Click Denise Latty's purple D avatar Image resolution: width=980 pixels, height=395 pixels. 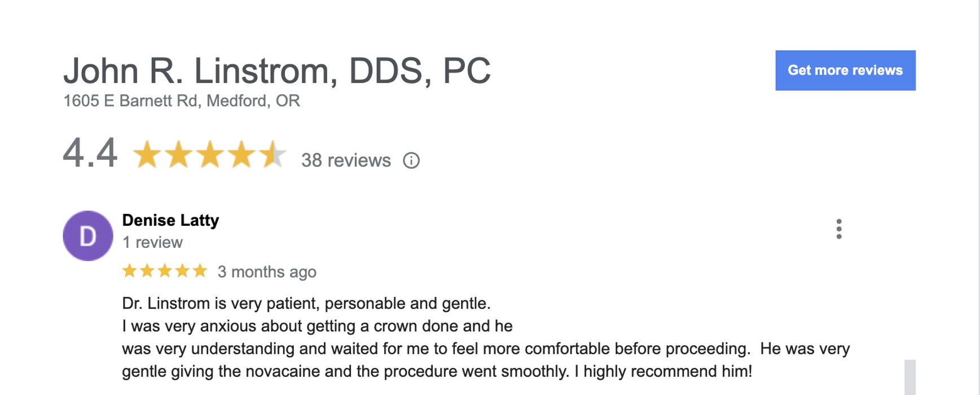click(88, 236)
